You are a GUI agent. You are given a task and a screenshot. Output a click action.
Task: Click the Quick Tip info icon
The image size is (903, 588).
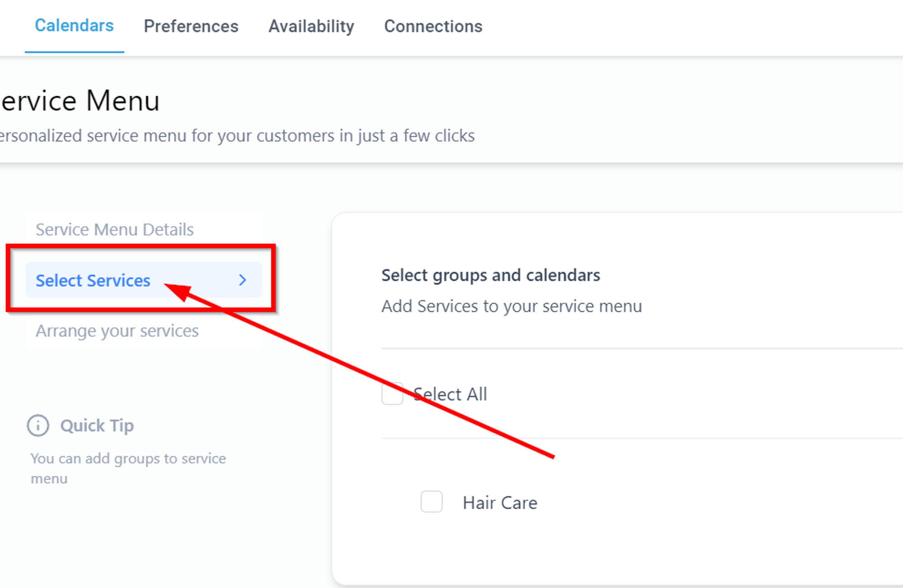click(x=38, y=426)
